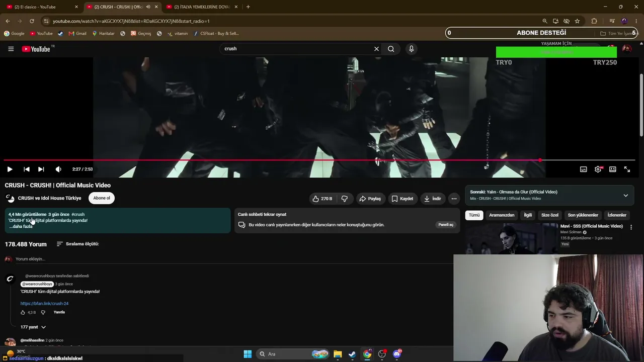Open the Sıralama ölçütü sort dropdown
Screen dimensions: 644x362
77,244
